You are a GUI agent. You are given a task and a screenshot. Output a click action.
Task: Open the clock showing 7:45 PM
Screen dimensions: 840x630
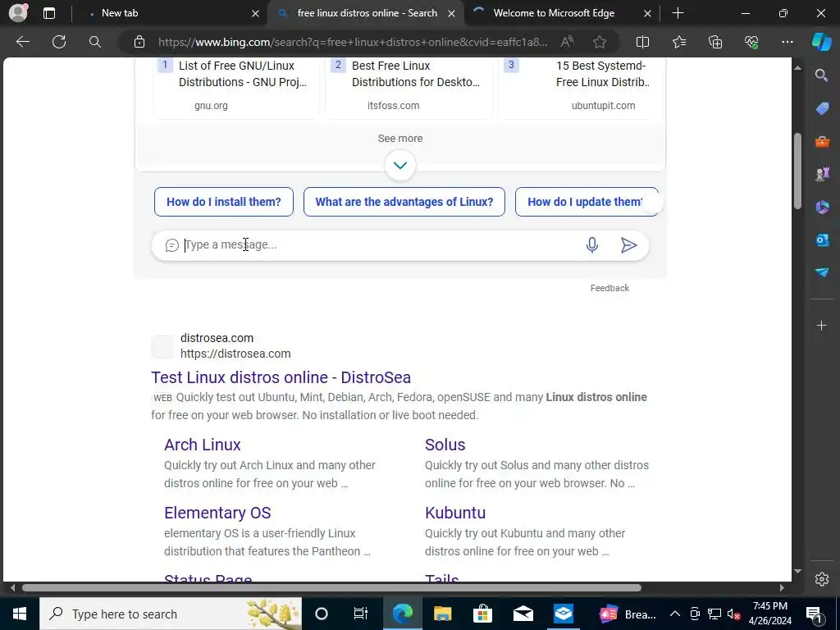coord(769,614)
